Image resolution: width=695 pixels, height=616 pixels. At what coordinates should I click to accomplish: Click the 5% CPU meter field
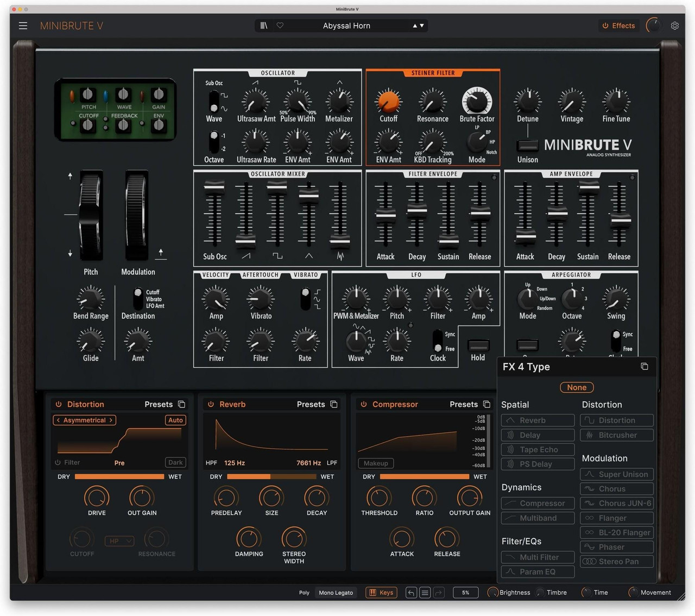point(465,593)
